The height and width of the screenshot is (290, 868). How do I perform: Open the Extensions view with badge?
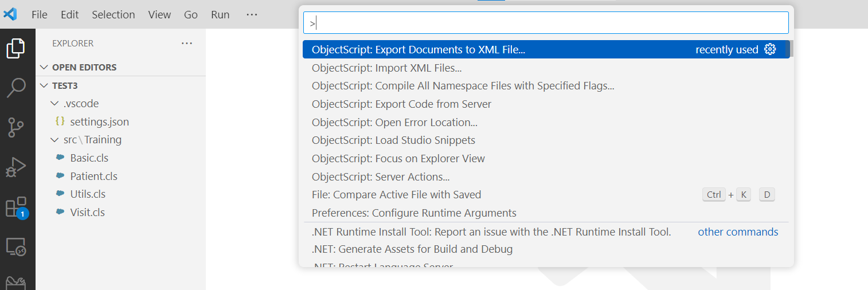pos(16,207)
